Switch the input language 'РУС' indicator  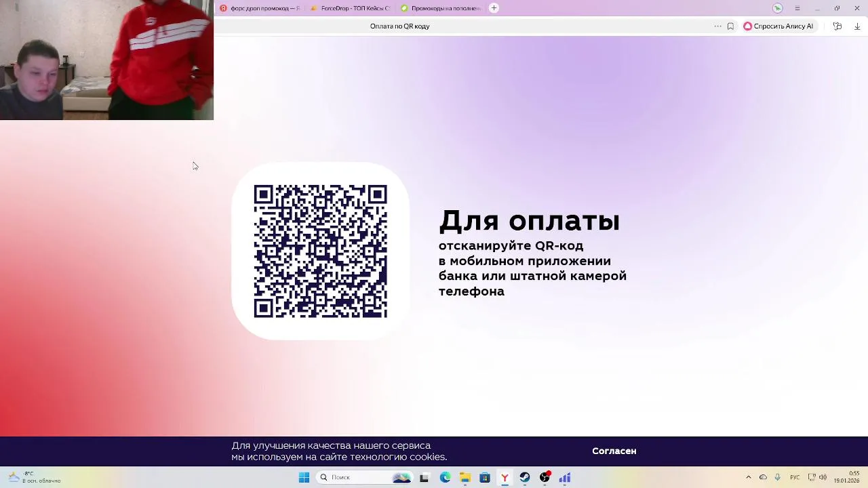[x=795, y=478]
